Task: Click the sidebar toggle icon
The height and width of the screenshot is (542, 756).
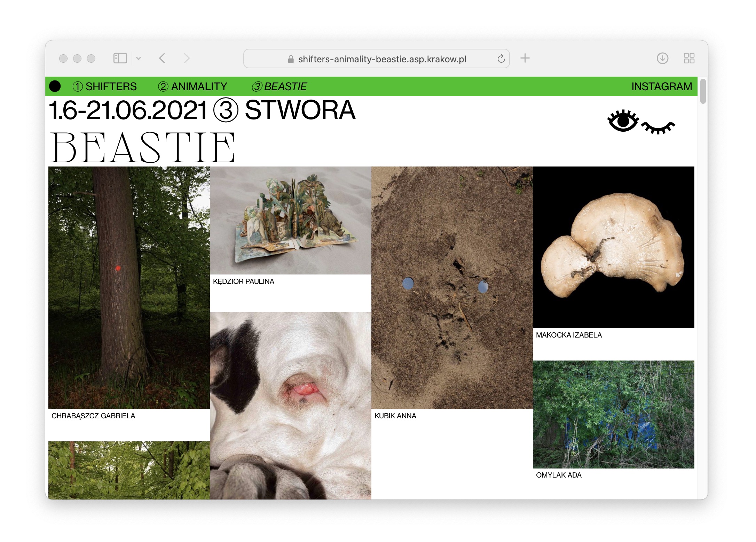Action: pos(120,58)
